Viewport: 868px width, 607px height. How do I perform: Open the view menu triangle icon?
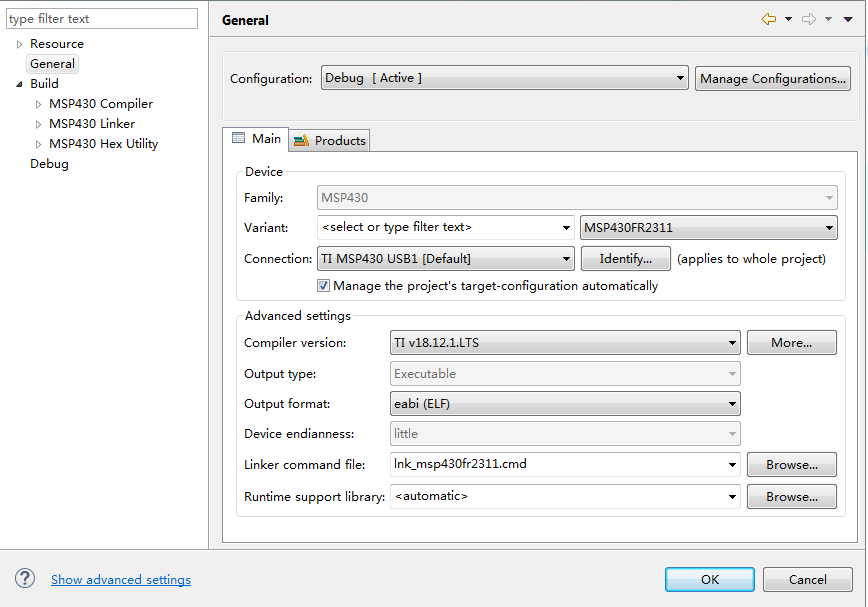pos(848,20)
